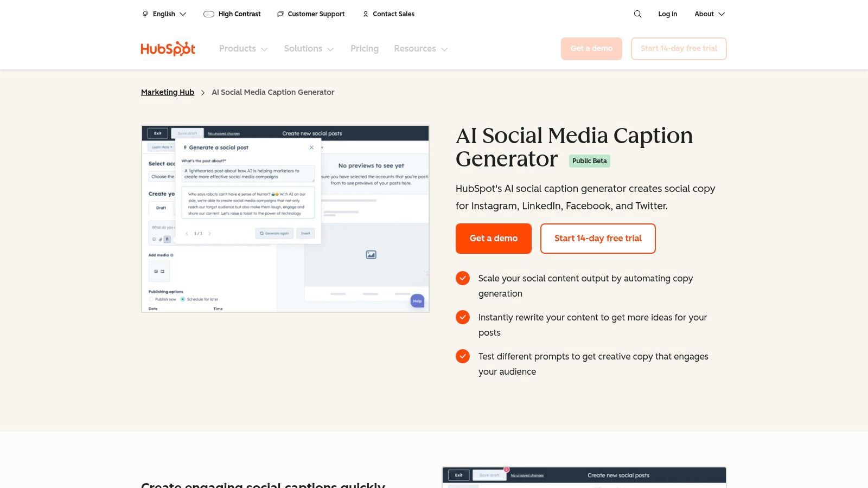
Task: Click the Exit button in top screenshot
Action: click(157, 133)
